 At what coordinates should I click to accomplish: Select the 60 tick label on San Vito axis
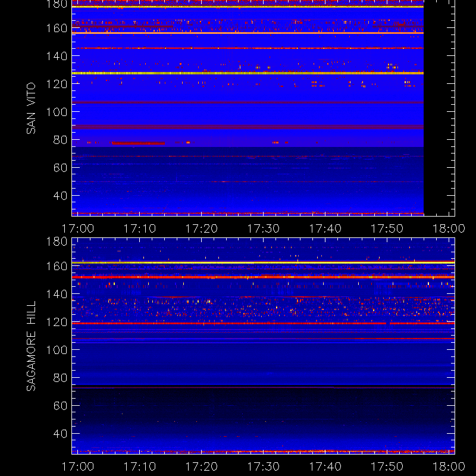(x=60, y=168)
